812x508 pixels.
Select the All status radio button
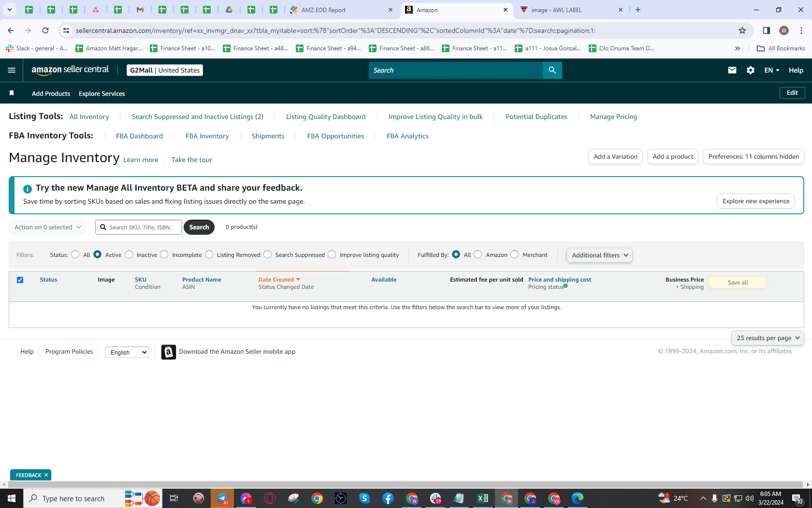75,254
